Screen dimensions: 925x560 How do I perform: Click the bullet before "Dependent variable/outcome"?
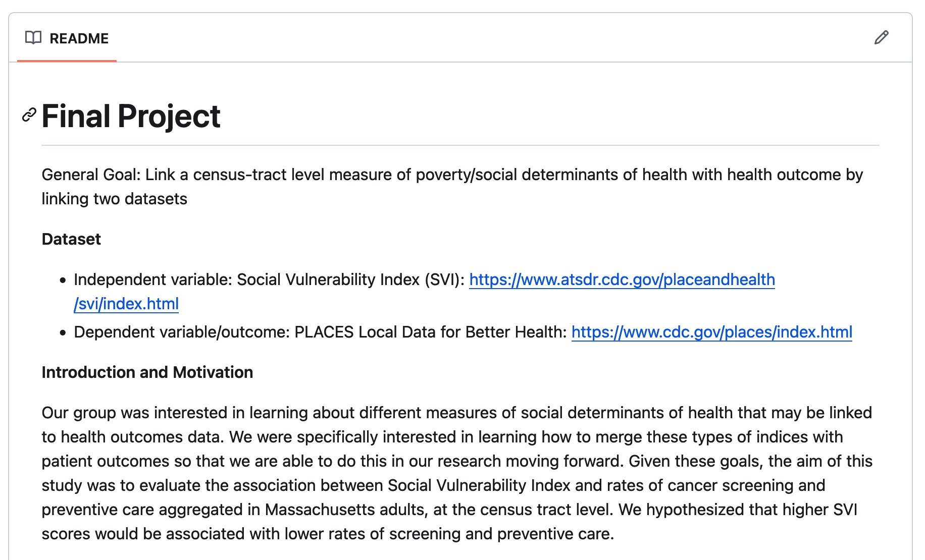(x=63, y=333)
